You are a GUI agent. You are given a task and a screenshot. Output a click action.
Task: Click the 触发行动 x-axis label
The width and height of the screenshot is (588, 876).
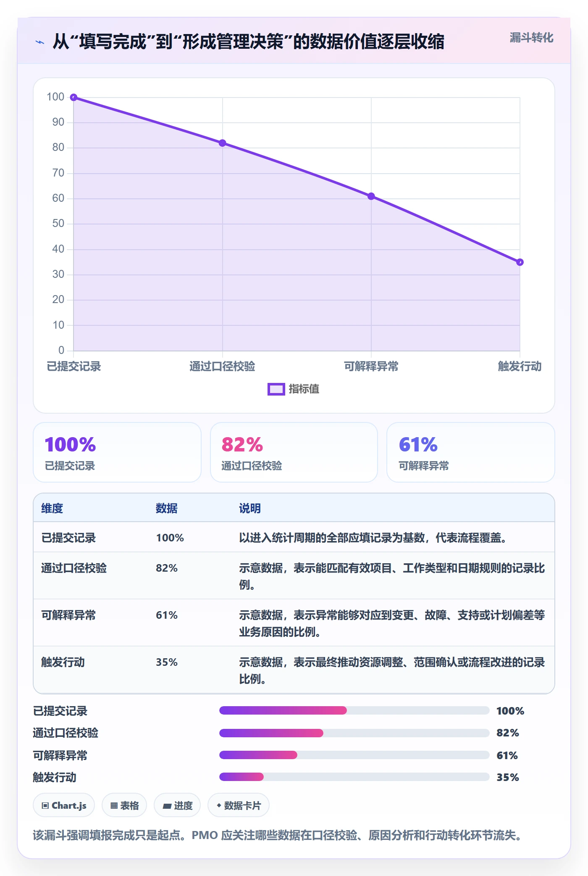[520, 366]
